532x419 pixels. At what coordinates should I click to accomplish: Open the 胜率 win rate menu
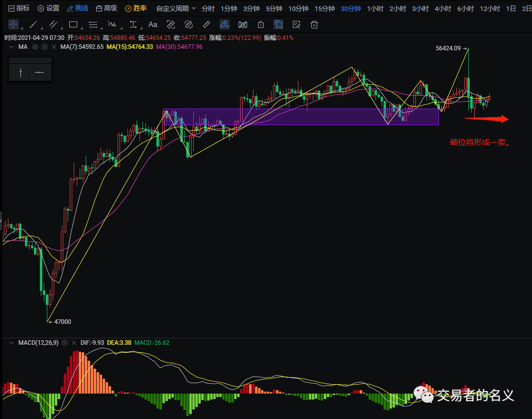pos(135,8)
